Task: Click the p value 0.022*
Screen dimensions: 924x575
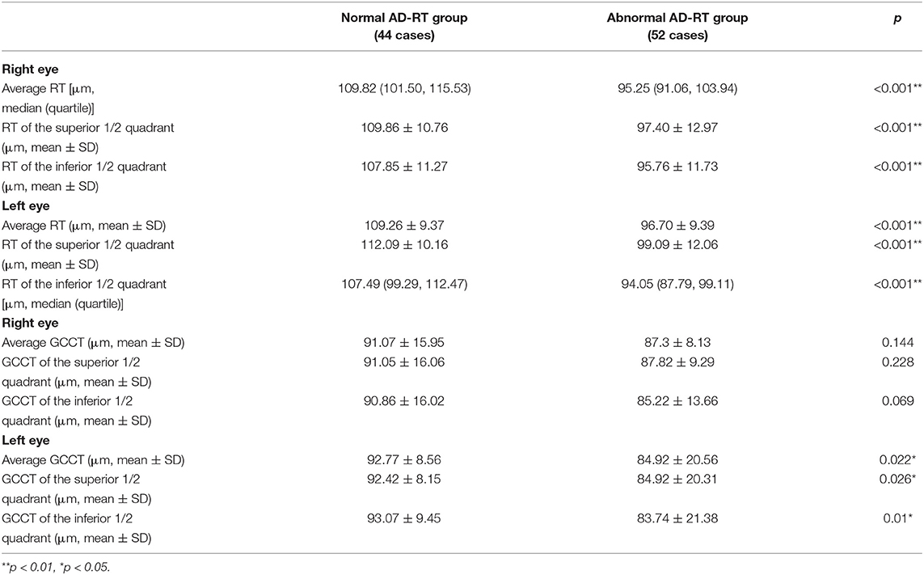Action: (897, 460)
